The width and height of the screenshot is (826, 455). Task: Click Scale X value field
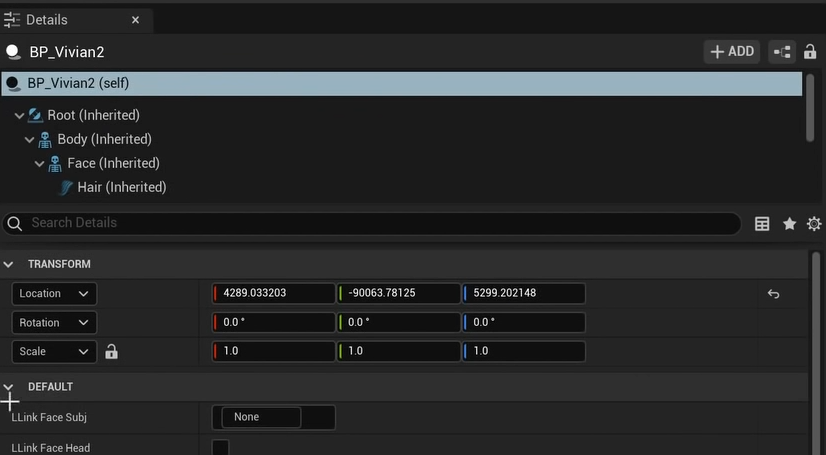(273, 351)
